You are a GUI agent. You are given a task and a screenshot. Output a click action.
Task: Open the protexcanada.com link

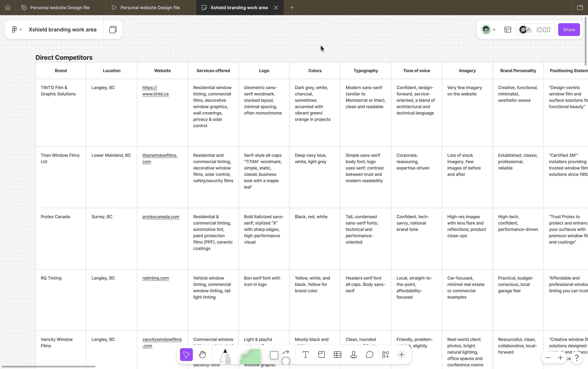161,217
